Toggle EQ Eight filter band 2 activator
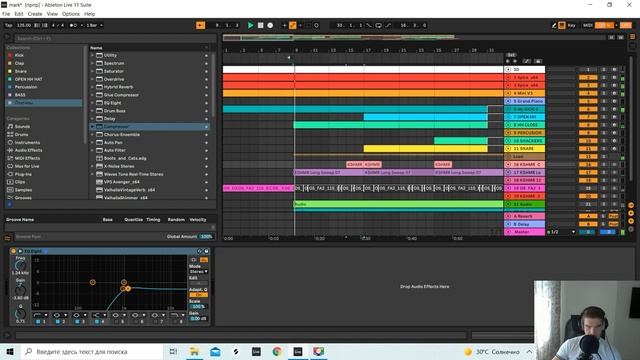Screen dimensions: 640x360 pyautogui.click(x=58, y=322)
